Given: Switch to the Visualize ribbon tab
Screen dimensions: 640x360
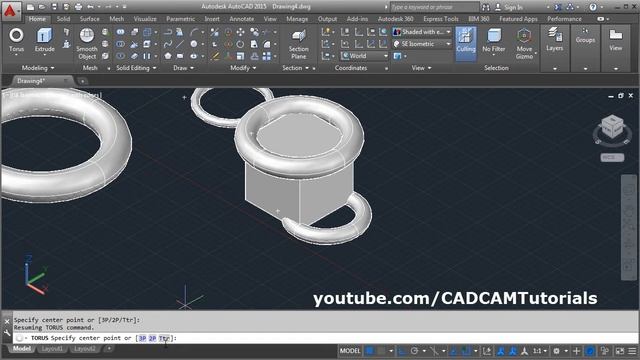Looking at the screenshot, I should [x=145, y=19].
